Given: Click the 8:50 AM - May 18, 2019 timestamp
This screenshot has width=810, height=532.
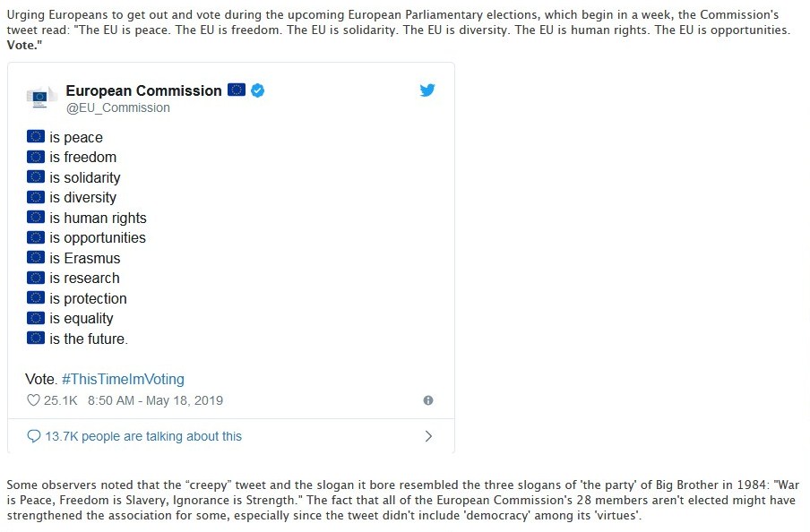Looking at the screenshot, I should pyautogui.click(x=156, y=400).
